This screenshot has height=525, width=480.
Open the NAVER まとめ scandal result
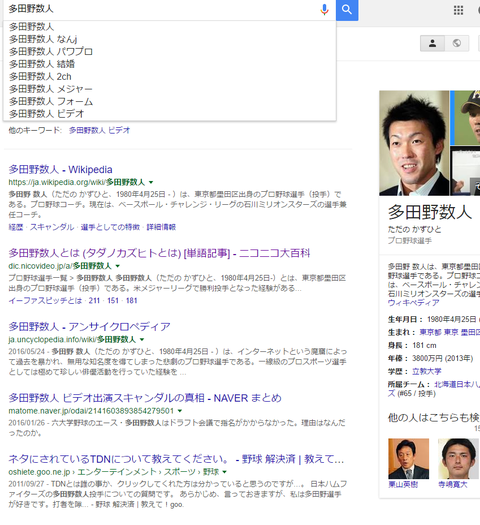pyautogui.click(x=145, y=398)
